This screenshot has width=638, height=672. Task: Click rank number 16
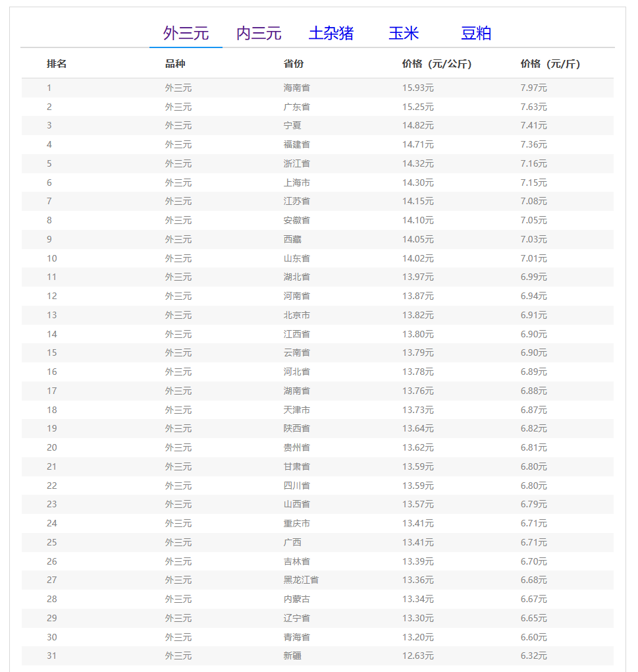[x=52, y=372]
